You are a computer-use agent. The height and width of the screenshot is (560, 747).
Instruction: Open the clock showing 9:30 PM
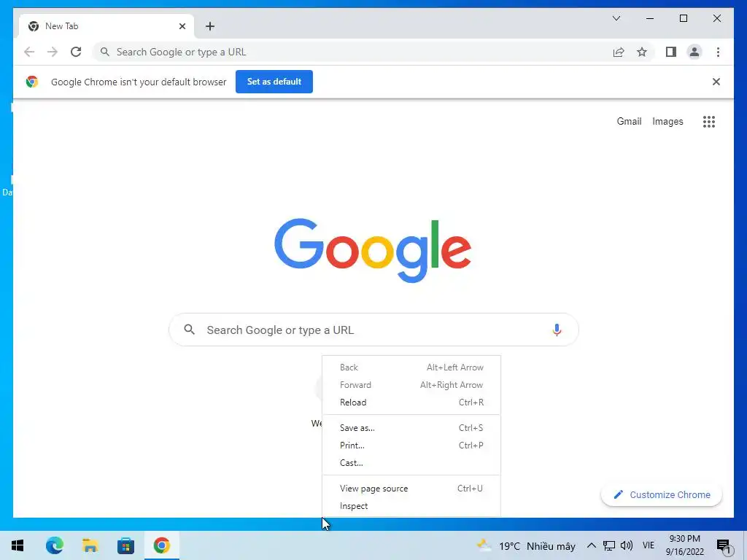(x=684, y=545)
